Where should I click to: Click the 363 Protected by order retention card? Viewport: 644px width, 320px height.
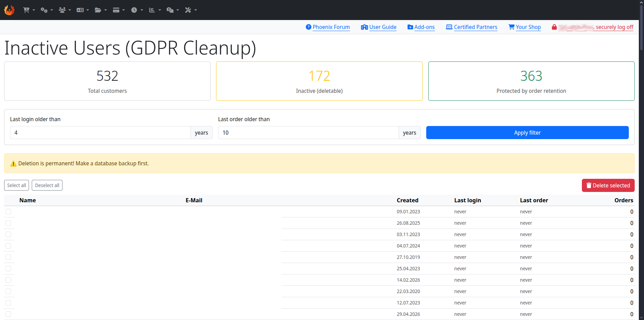point(531,81)
